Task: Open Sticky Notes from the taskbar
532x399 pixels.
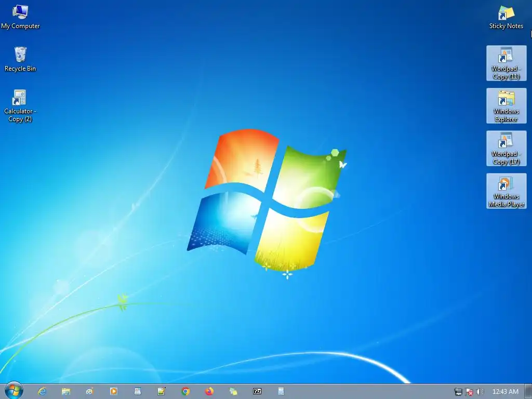Action: [x=233, y=391]
